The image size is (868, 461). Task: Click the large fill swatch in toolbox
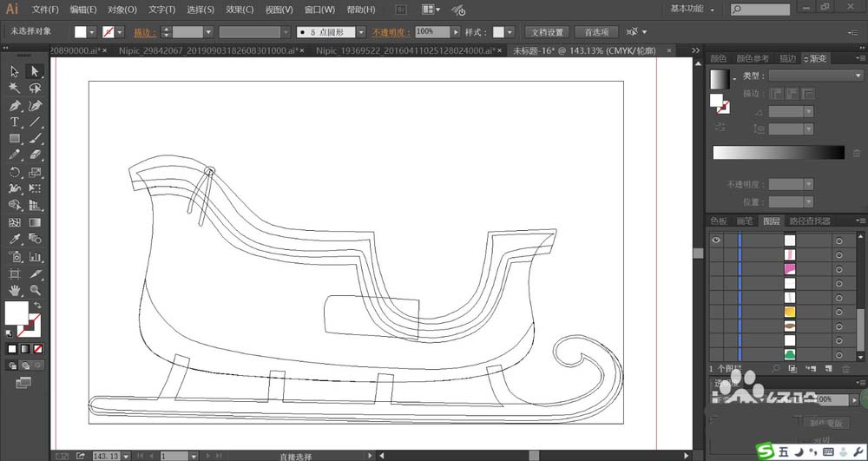16,313
